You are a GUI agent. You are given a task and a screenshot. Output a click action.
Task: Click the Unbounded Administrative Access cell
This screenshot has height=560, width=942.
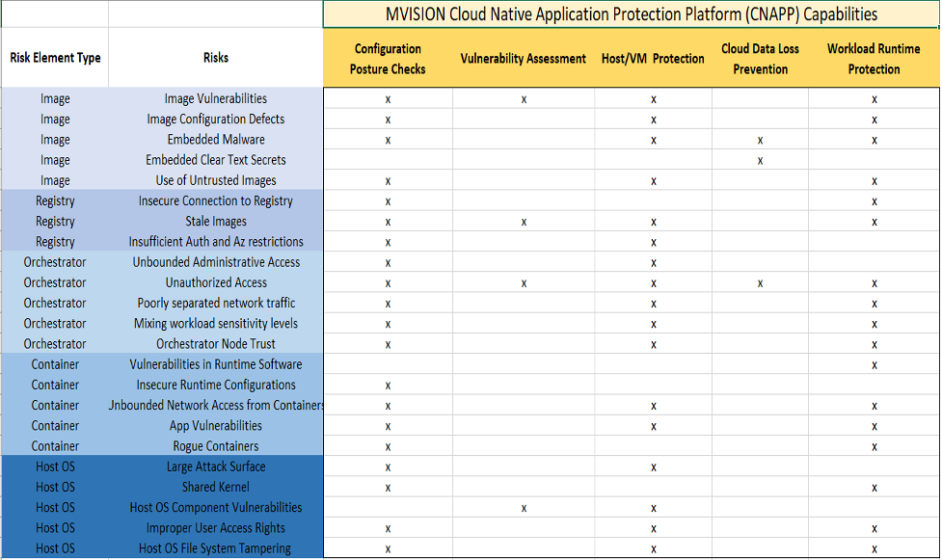[216, 262]
